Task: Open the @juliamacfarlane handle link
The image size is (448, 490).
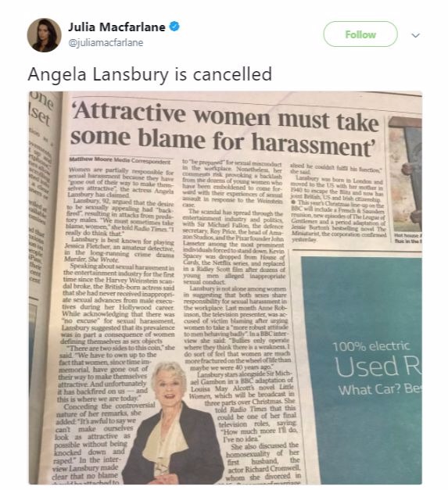Action: coord(106,42)
